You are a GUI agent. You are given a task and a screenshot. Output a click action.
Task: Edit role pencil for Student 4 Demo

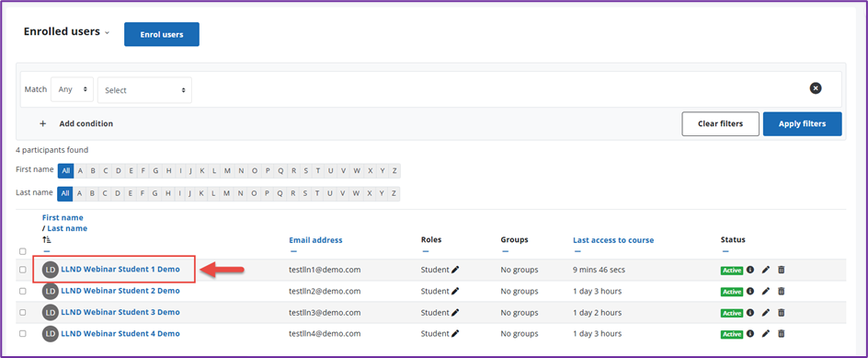point(455,334)
